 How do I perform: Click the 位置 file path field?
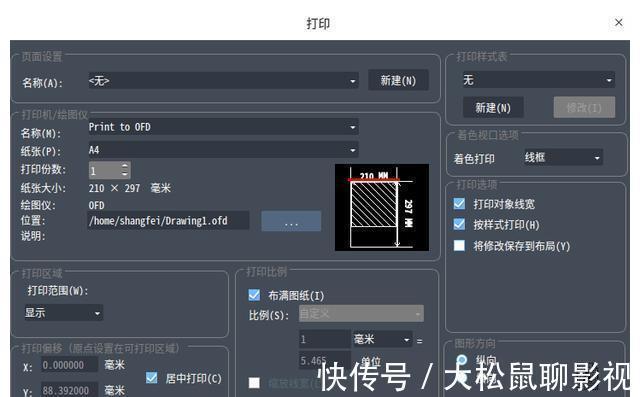pyautogui.click(x=168, y=220)
